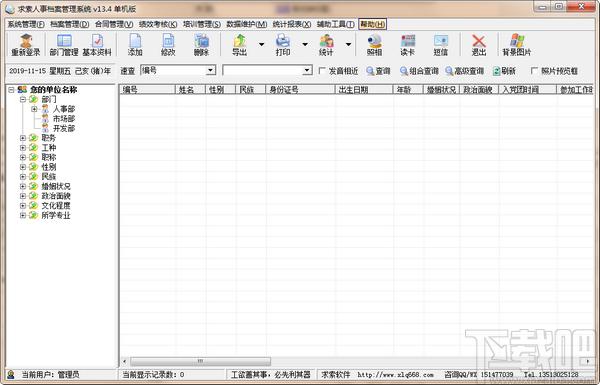This screenshot has width=600, height=385.
Task: Open the 辅助工具(T) menu
Action: 336,24
